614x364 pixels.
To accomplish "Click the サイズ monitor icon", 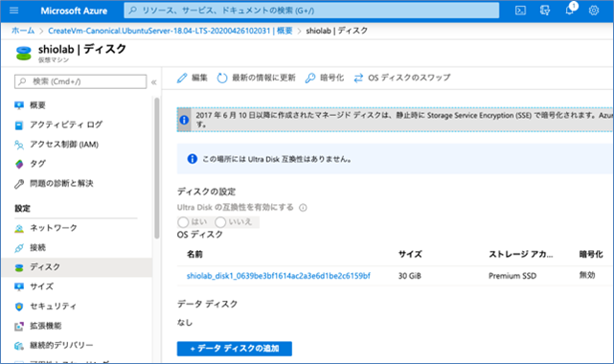I will [19, 287].
